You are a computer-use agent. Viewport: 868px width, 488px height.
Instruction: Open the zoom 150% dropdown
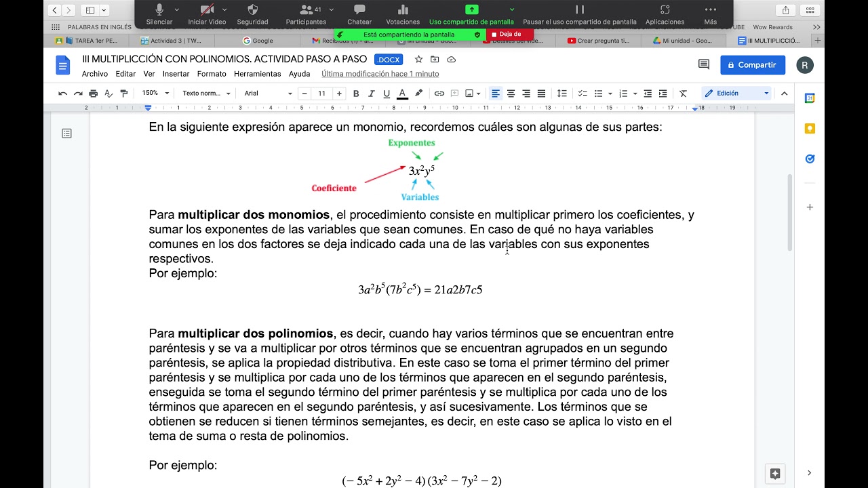155,94
